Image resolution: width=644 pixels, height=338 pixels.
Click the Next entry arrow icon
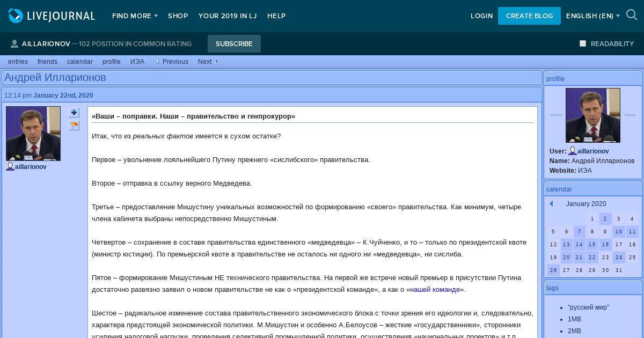[x=216, y=62]
